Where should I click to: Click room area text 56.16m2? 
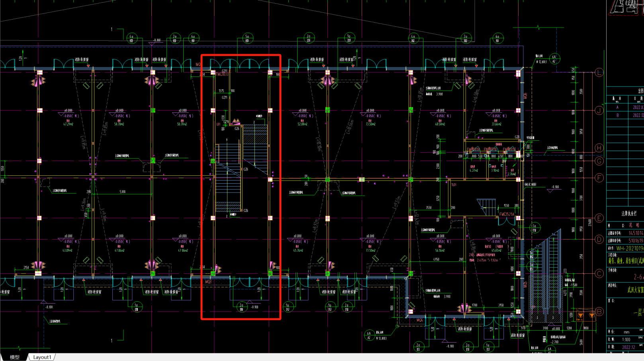440,250
